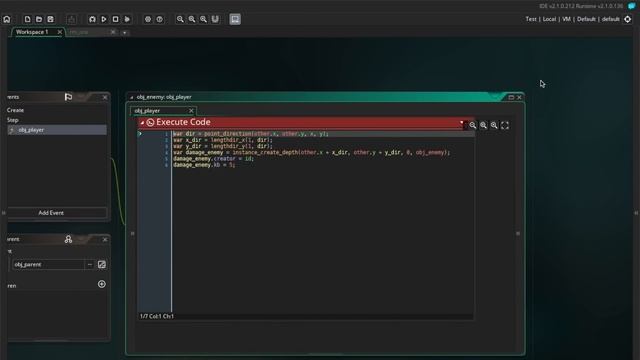Open target settings crosshair icon
This screenshot has width=640, height=360.
point(627,19)
